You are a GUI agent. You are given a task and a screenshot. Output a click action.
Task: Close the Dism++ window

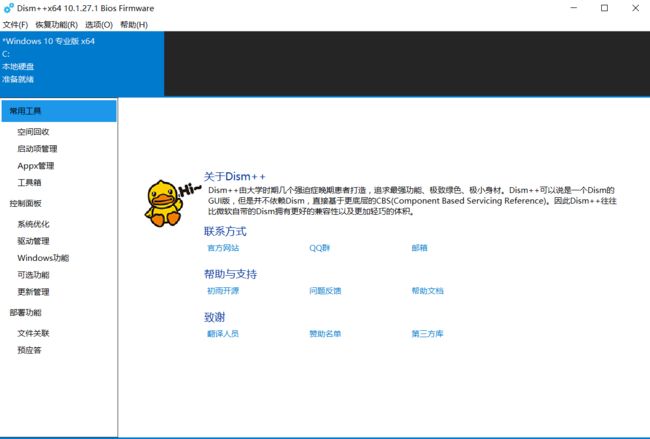pyautogui.click(x=635, y=8)
